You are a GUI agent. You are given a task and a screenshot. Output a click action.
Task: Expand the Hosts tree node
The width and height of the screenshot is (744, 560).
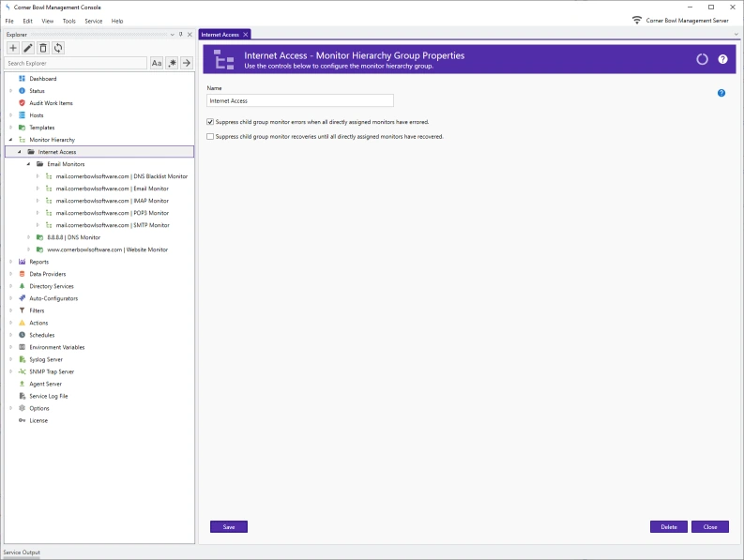11,115
